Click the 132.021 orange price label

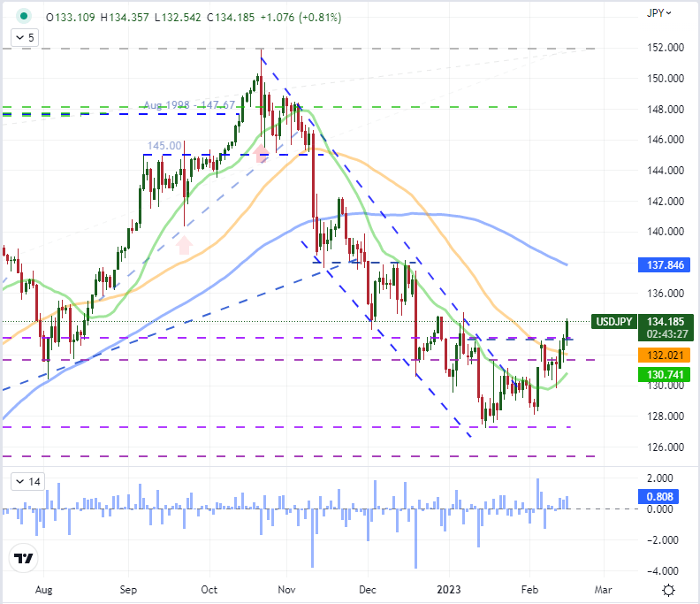click(x=665, y=356)
